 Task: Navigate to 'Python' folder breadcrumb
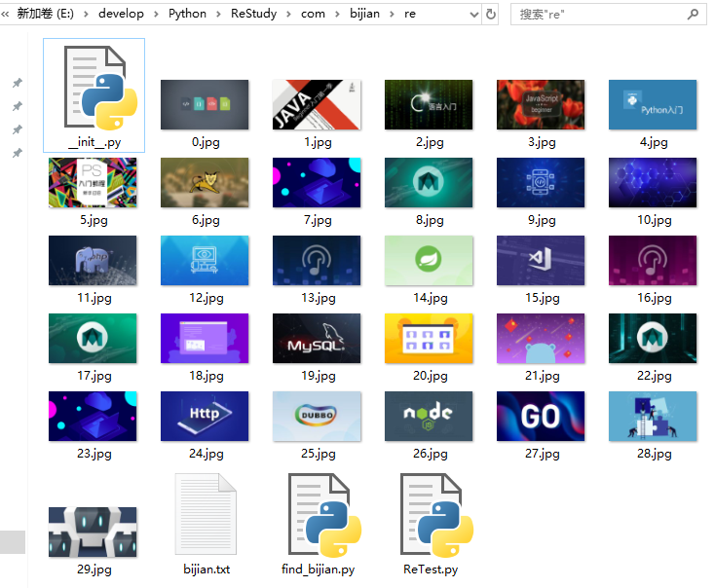pos(187,14)
